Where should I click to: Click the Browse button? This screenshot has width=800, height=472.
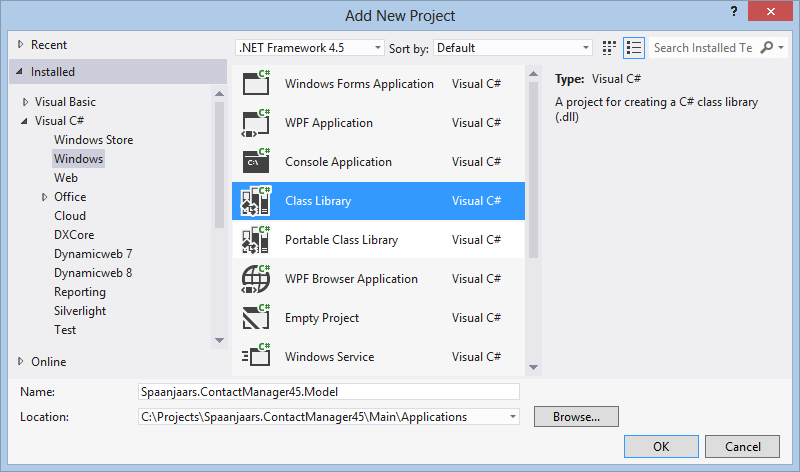click(576, 416)
